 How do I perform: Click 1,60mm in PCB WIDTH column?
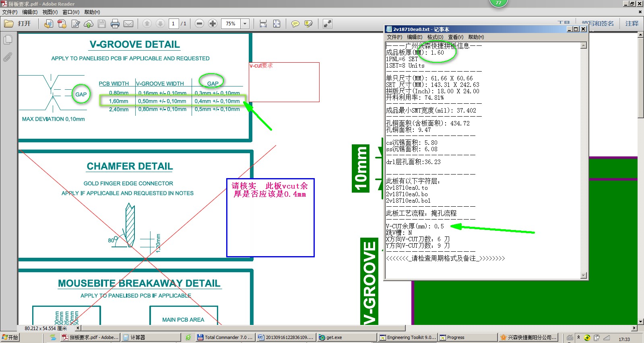[x=119, y=101]
